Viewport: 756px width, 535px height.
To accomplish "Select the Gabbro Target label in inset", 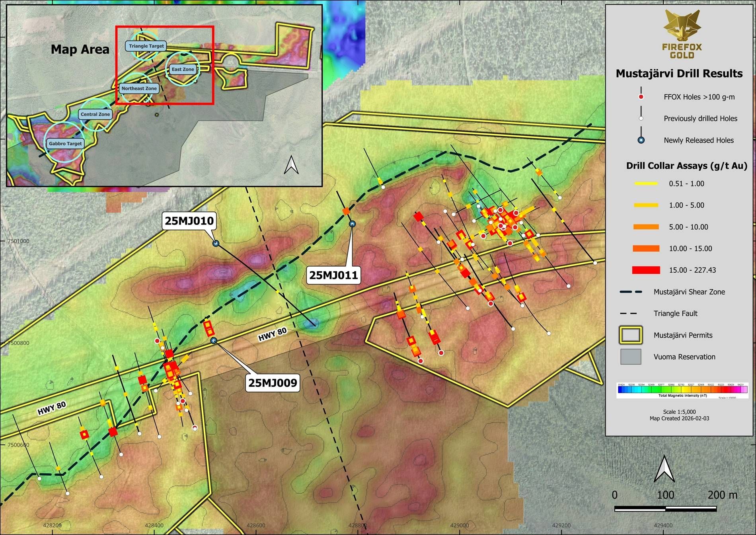I will (x=65, y=144).
